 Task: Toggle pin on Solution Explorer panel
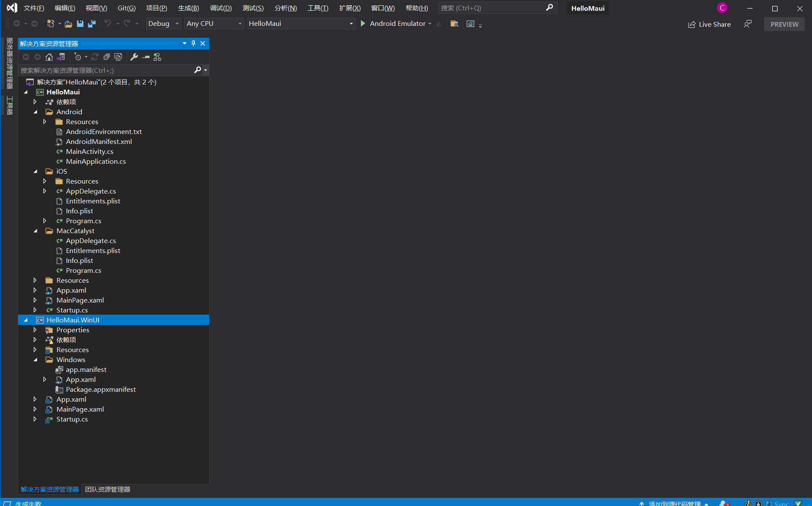[x=194, y=44]
